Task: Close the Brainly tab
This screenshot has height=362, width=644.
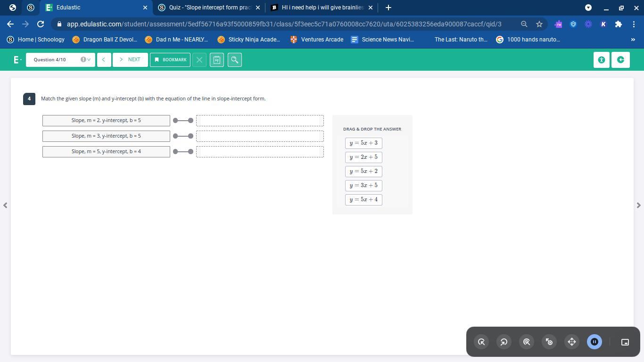Action: coord(371,8)
